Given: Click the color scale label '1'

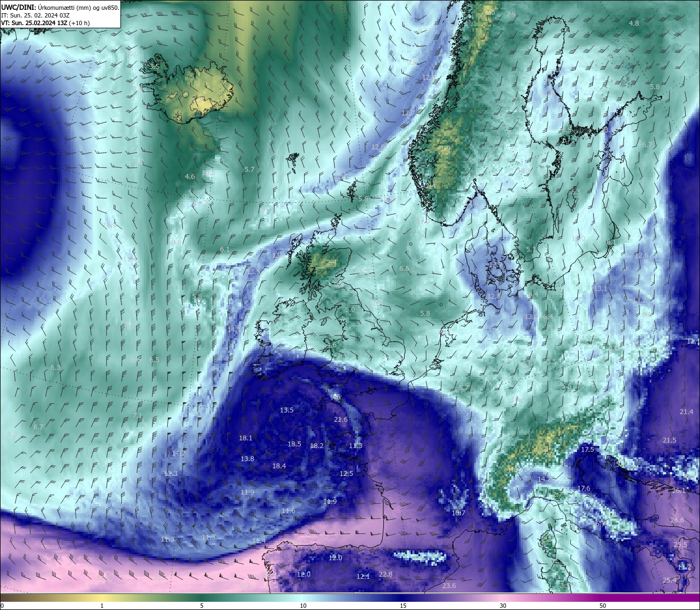Looking at the screenshot, I should pos(102,606).
